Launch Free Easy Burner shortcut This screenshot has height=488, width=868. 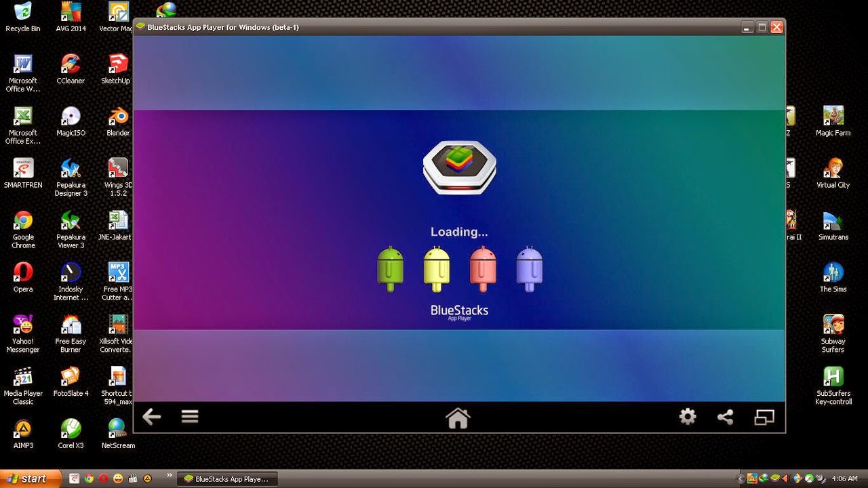(71, 334)
